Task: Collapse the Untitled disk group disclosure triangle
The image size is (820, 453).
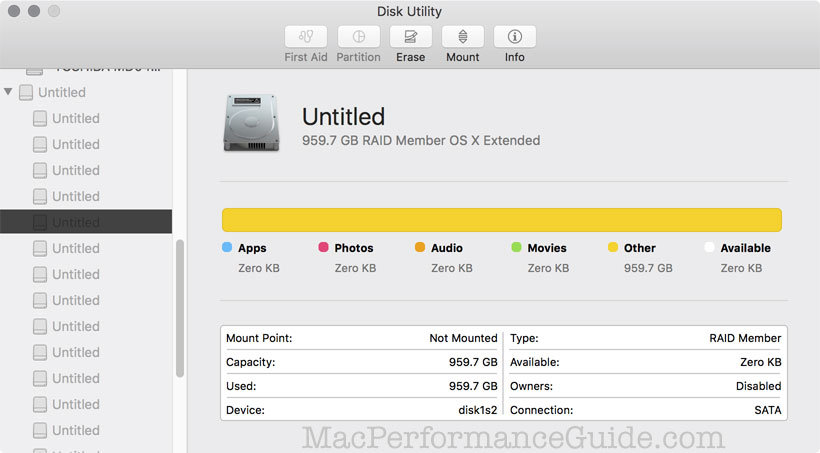Action: pyautogui.click(x=9, y=92)
